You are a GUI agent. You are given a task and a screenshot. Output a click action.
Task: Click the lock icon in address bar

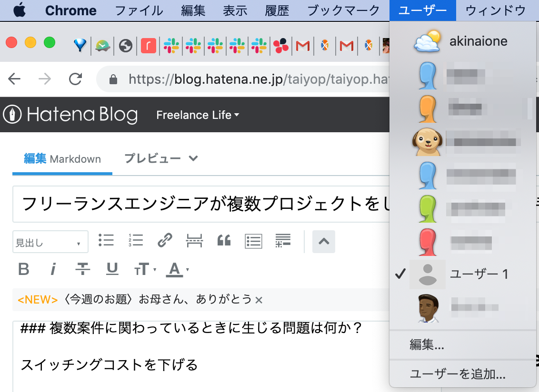pyautogui.click(x=113, y=79)
